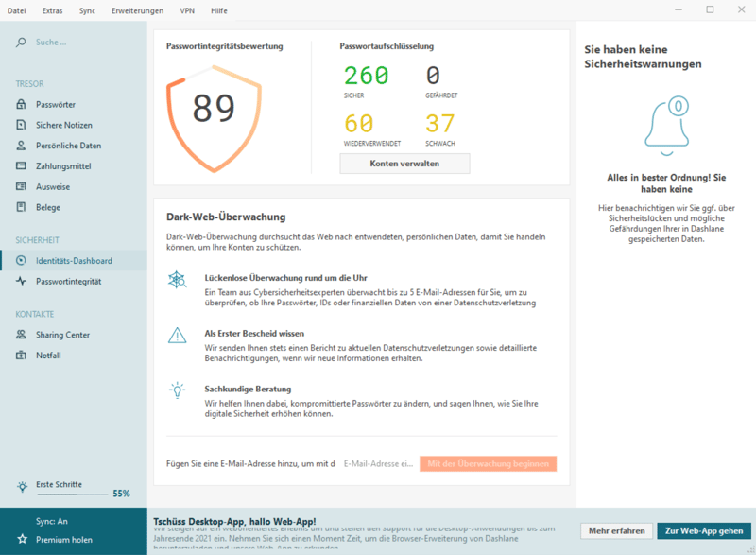This screenshot has height=555, width=756.
Task: Open the Erweiterungen menu
Action: pyautogui.click(x=137, y=10)
